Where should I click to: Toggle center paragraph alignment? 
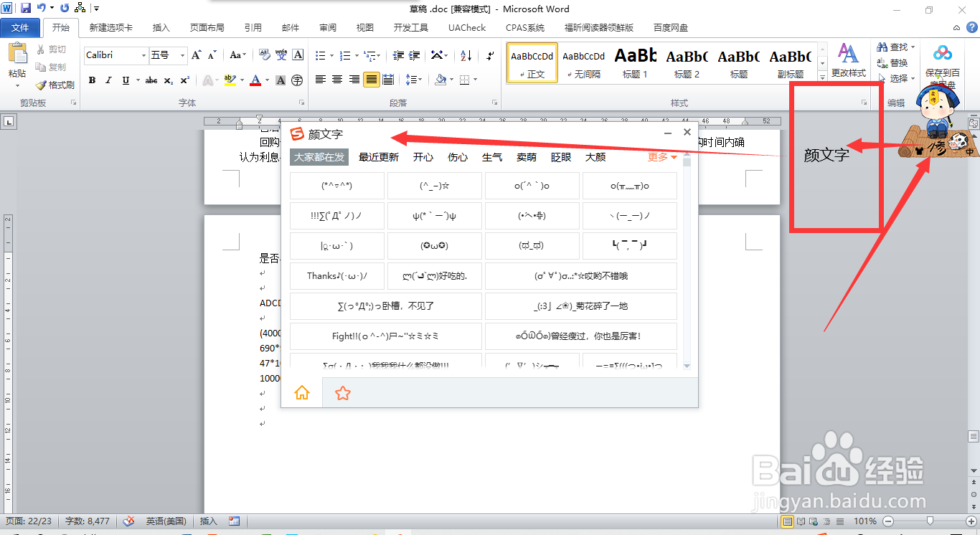[x=336, y=80]
